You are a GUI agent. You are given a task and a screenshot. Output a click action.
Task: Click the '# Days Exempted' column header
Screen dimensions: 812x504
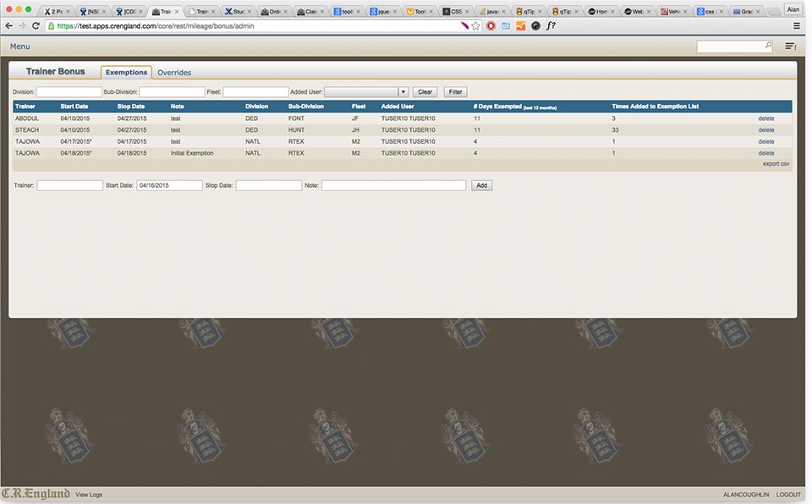(x=515, y=107)
